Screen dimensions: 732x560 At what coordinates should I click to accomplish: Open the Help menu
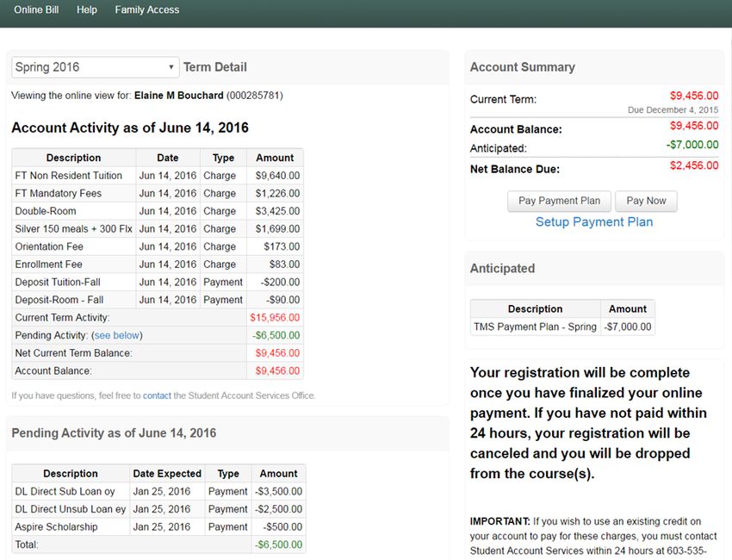point(86,9)
